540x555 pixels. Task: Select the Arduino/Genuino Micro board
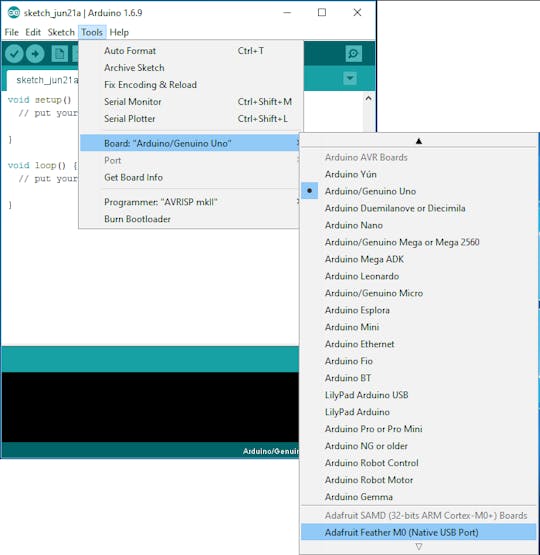[419, 293]
